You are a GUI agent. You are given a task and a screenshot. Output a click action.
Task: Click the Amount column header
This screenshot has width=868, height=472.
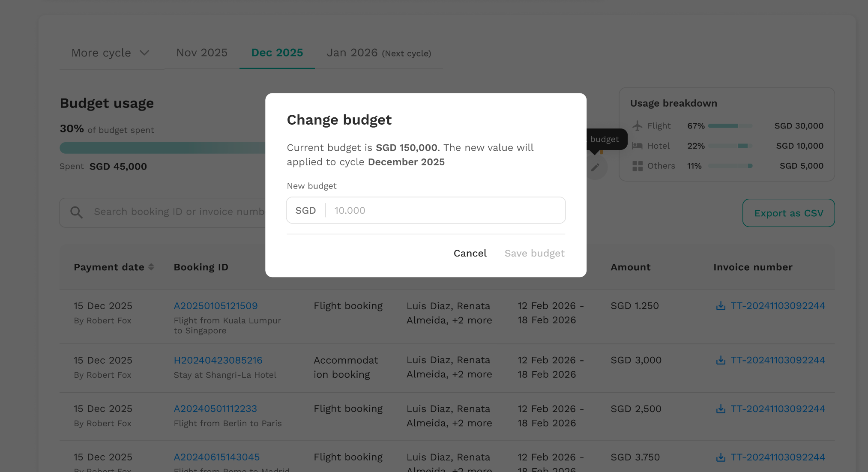click(x=631, y=267)
